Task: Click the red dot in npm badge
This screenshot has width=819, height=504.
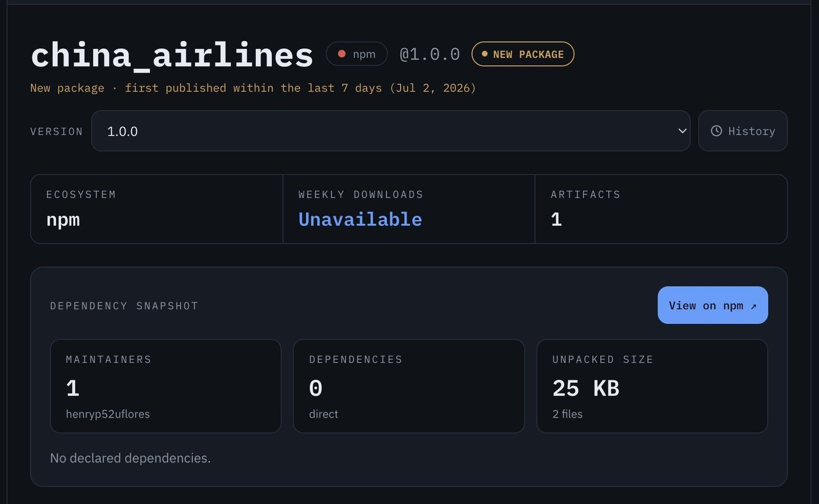Action: pyautogui.click(x=341, y=54)
